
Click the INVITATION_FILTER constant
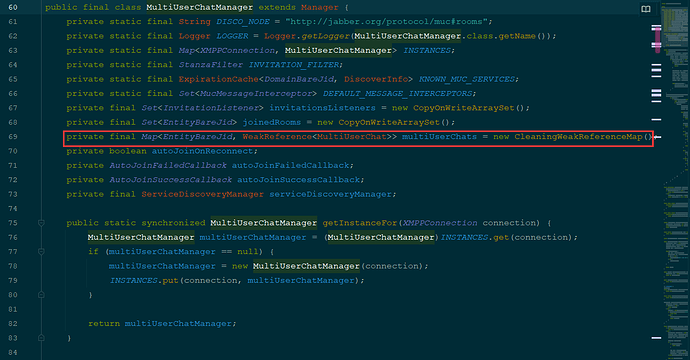[294, 65]
